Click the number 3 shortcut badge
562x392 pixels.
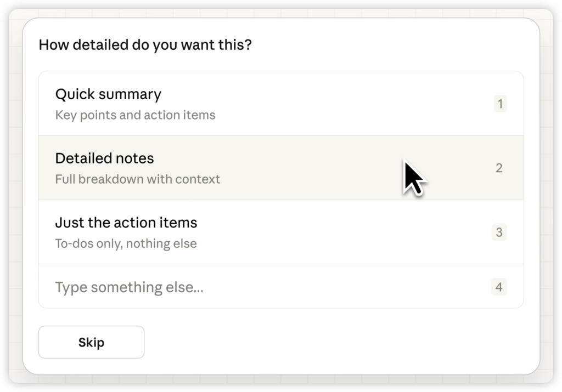[x=499, y=232]
